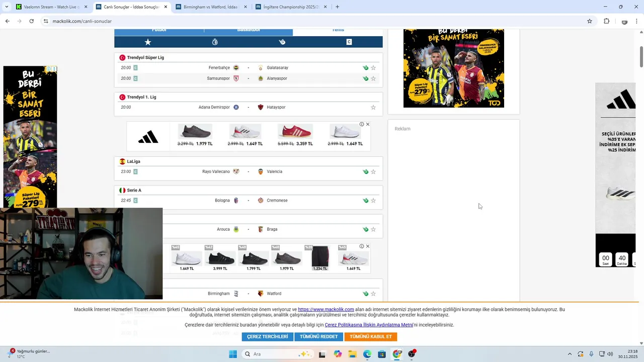The height and width of the screenshot is (362, 644).
Task: Open the LaLiga league header
Action: tap(134, 161)
